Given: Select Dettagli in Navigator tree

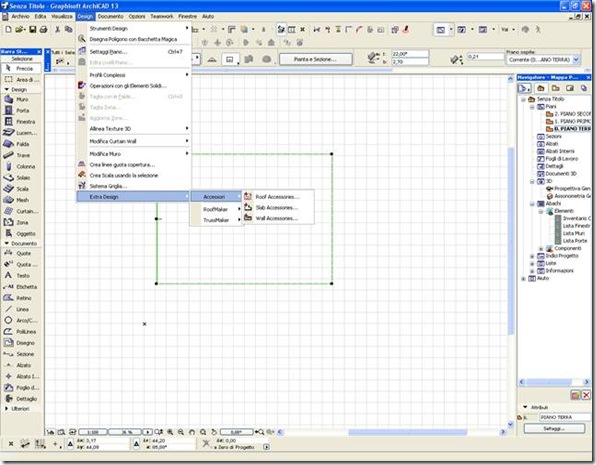Looking at the screenshot, I should click(x=554, y=166).
